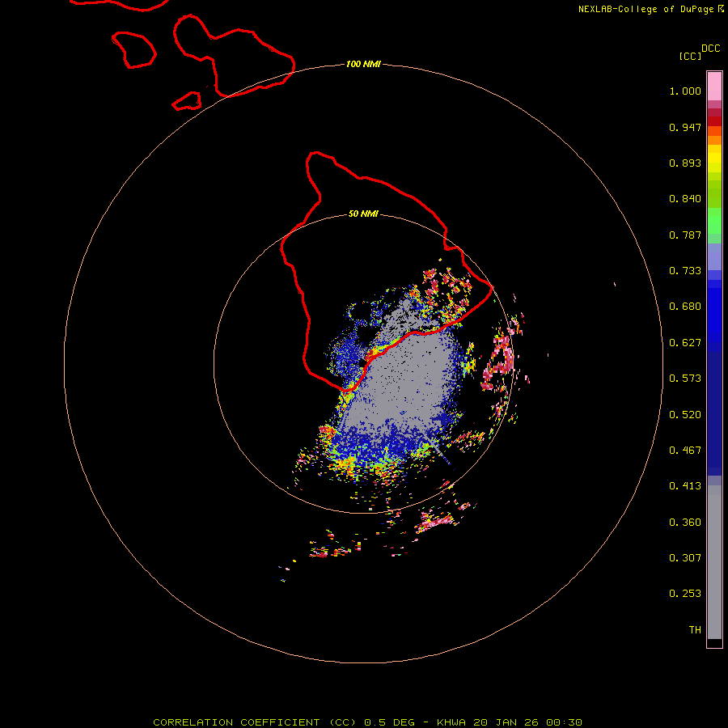This screenshot has width=728, height=728.
Task: Click the KHWA radar site identifier
Action: pyautogui.click(x=451, y=722)
